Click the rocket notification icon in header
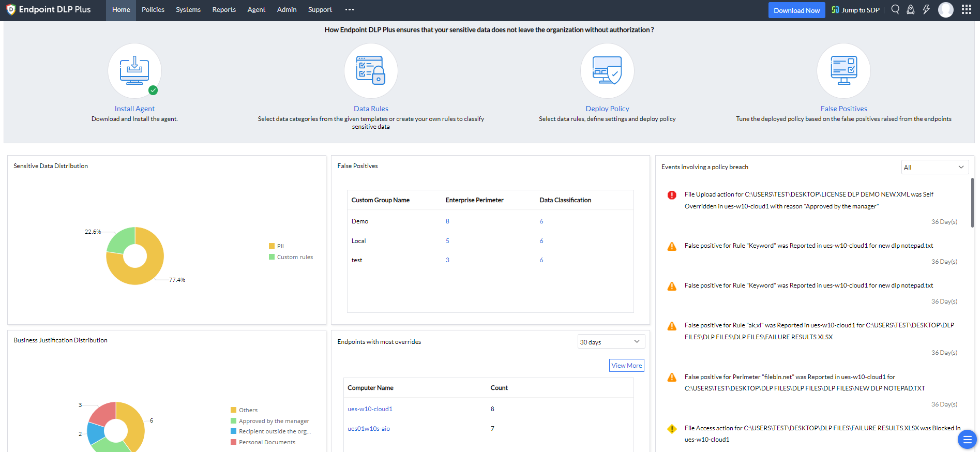Image resolution: width=980 pixels, height=452 pixels. coord(911,9)
